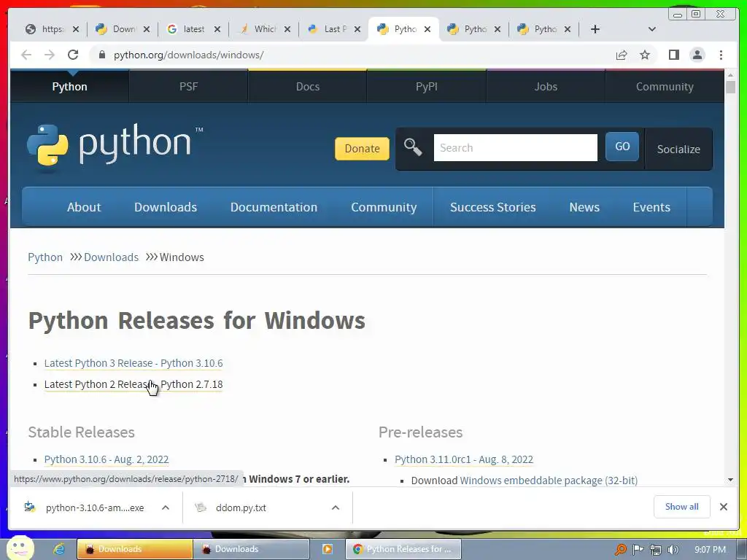Open the Chrome profile avatar
747x560 pixels.
[697, 55]
